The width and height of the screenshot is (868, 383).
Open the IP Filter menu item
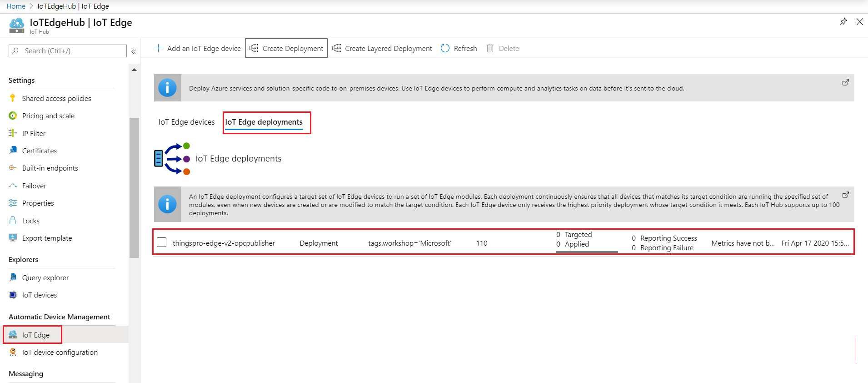tap(34, 133)
